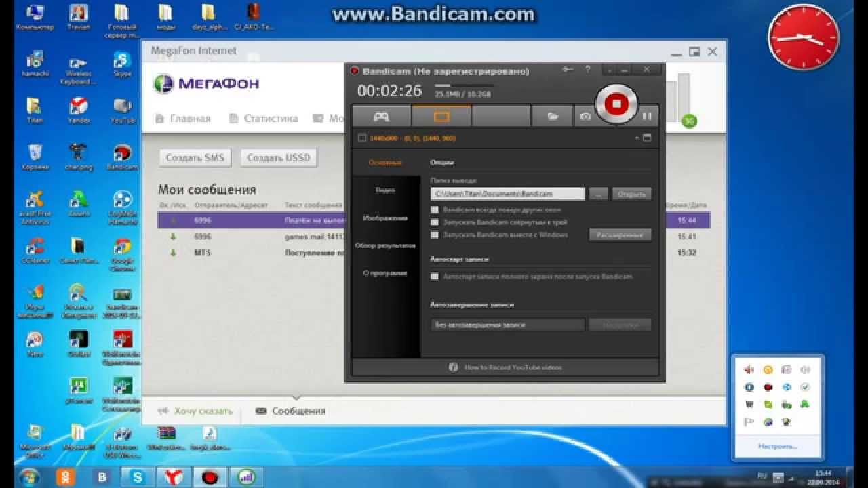
Task: Open YouTub desktop shortcut
Action: click(x=123, y=111)
